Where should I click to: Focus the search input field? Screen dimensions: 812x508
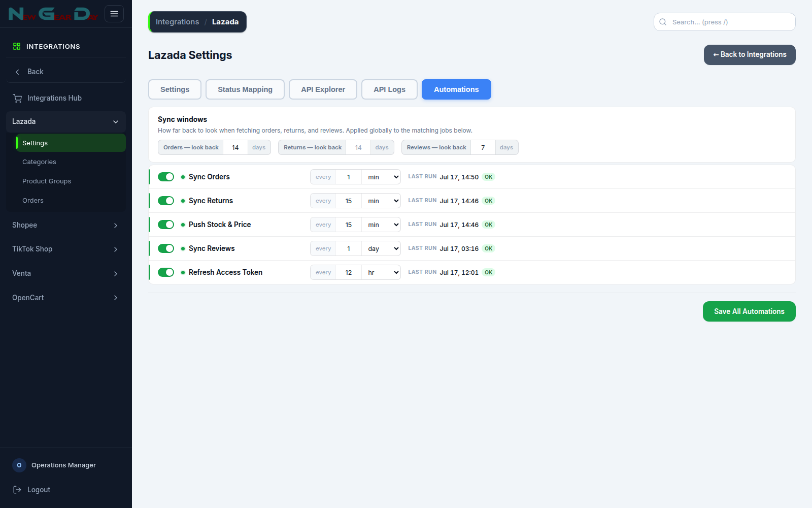725,22
